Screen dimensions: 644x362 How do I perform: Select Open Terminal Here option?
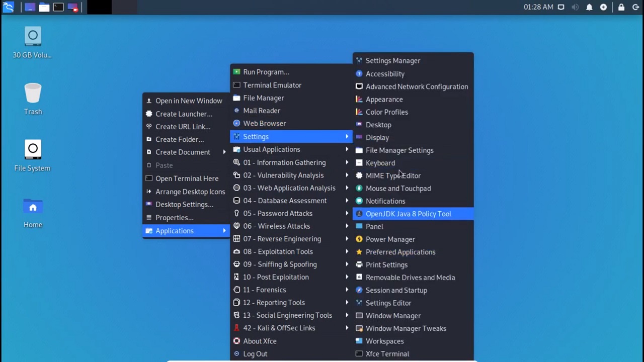(187, 178)
